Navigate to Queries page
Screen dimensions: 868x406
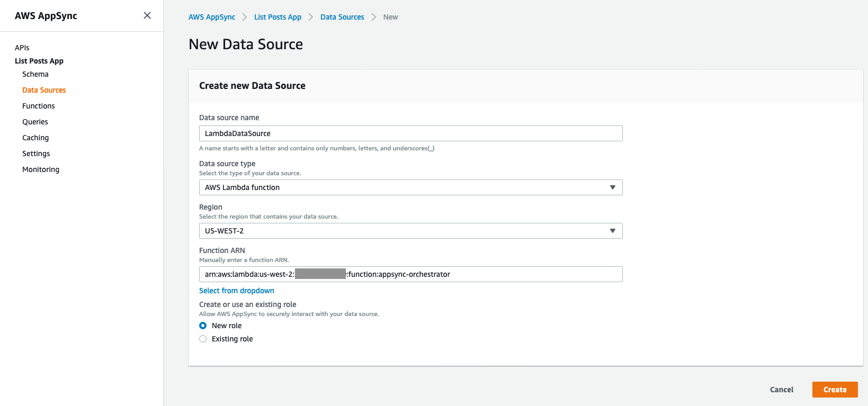click(x=35, y=122)
